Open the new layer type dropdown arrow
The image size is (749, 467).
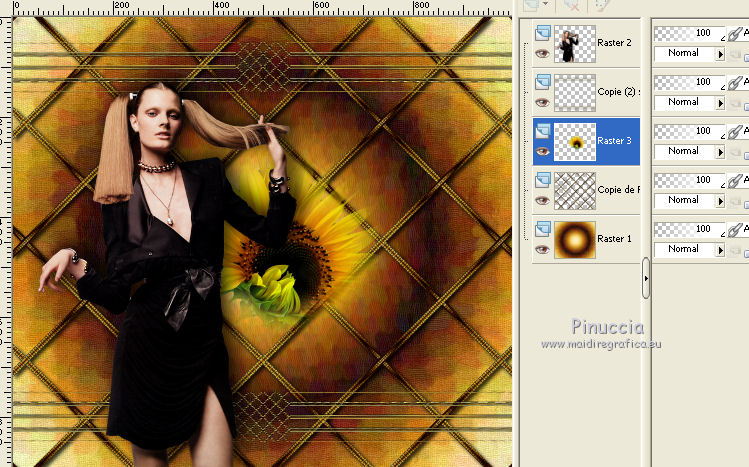(x=546, y=4)
